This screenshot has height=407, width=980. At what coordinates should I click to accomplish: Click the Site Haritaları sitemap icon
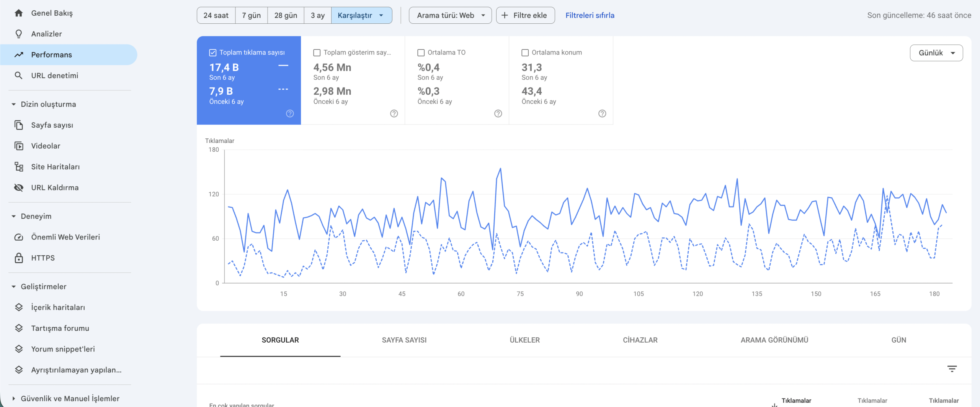(x=18, y=167)
